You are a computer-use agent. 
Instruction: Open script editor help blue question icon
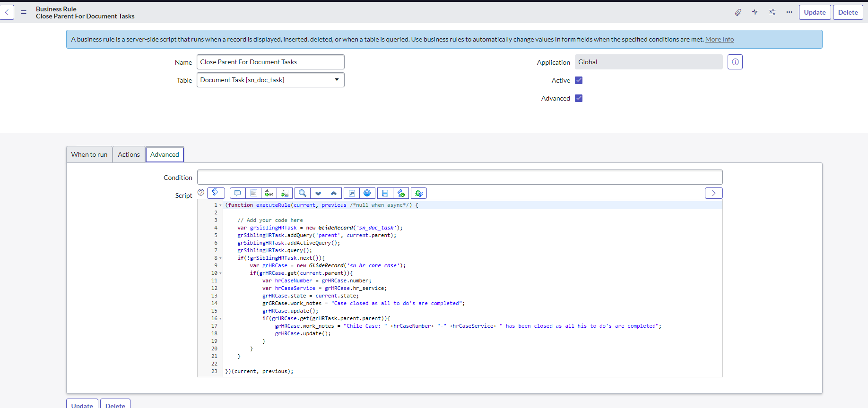point(367,193)
